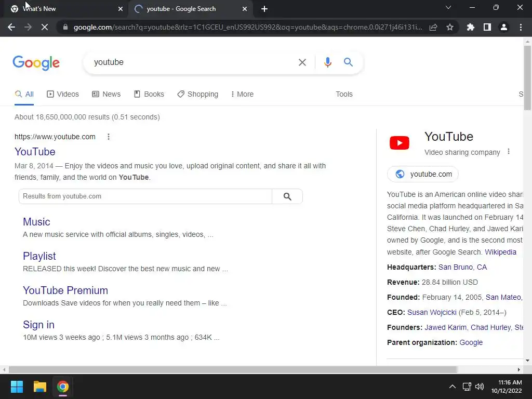Open the Susan Wojcicki link
The height and width of the screenshot is (399, 532).
coord(432,312)
